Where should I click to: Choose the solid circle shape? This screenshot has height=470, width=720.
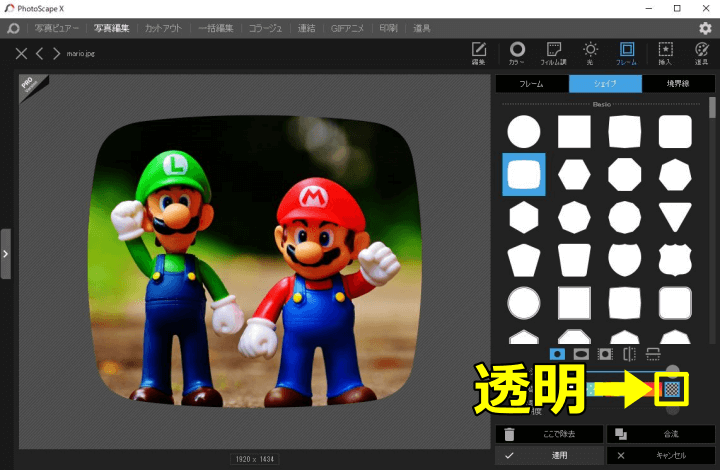pos(523,132)
